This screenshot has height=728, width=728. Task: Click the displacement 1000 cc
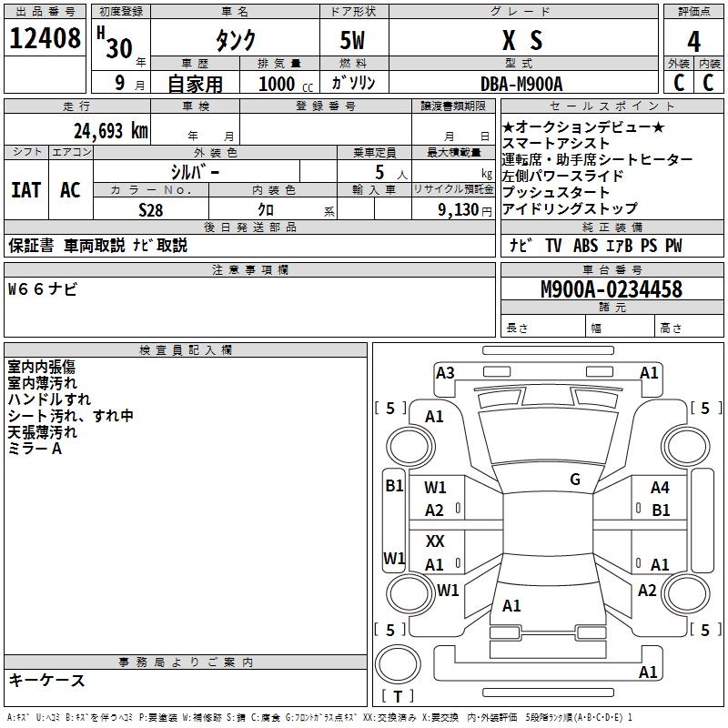pos(286,84)
